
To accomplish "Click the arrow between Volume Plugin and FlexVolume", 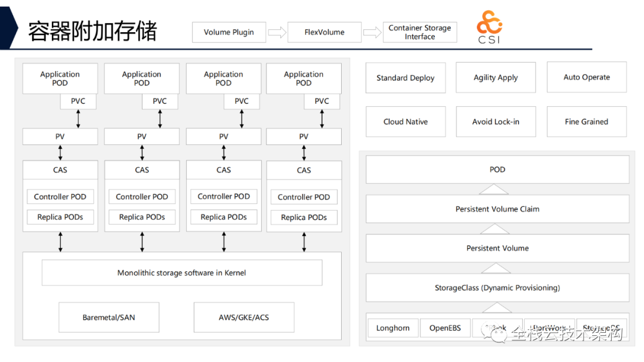I will coord(276,32).
